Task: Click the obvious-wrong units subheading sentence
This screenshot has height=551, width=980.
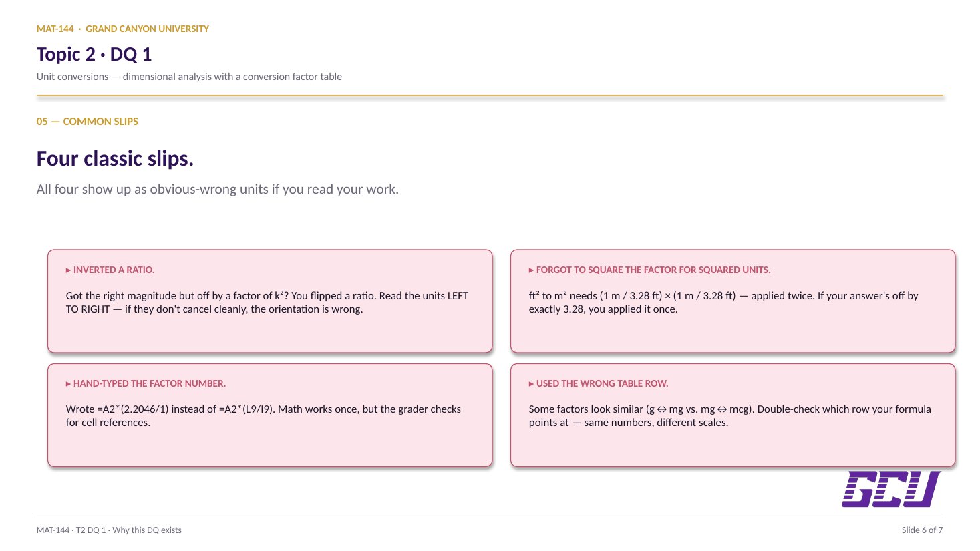Action: pyautogui.click(x=218, y=189)
